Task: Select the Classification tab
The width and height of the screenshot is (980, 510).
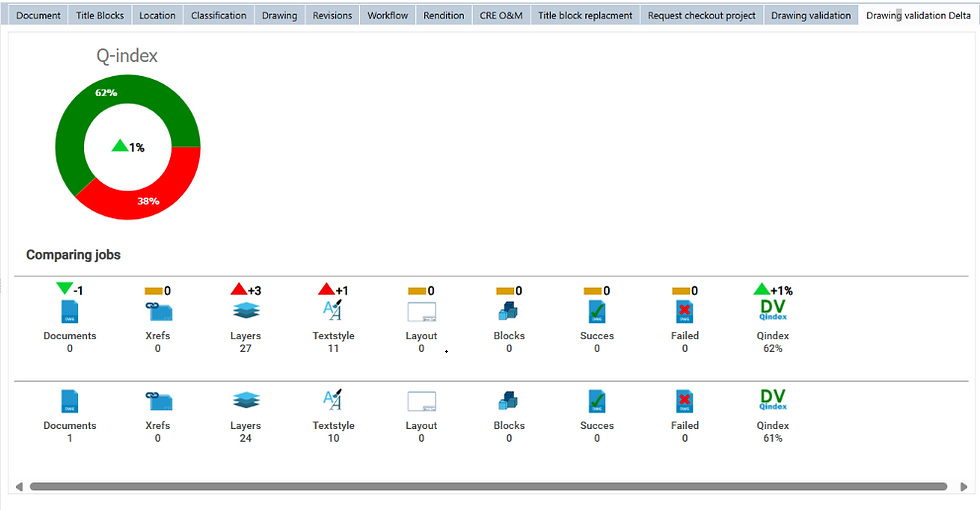Action: (219, 16)
